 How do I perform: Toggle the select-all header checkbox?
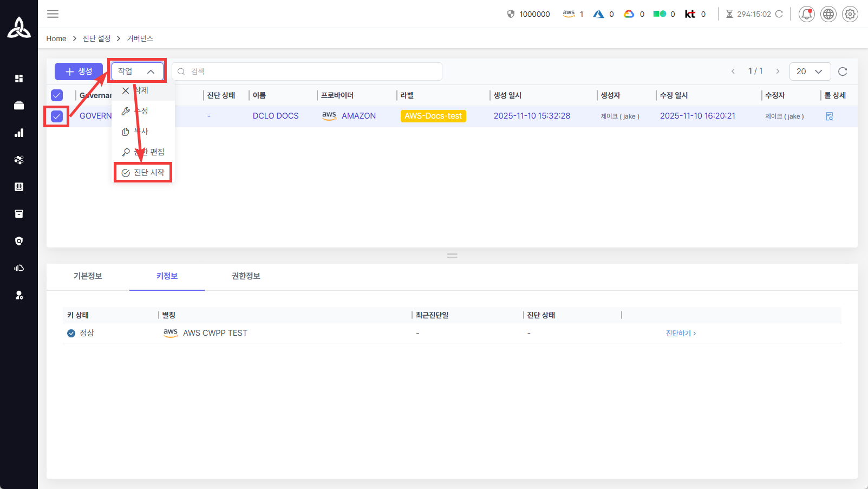click(x=57, y=95)
